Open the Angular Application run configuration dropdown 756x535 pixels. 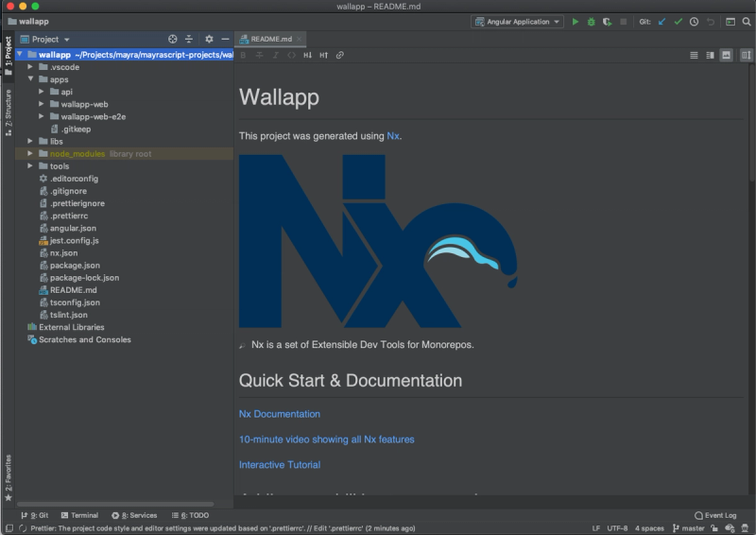[518, 22]
